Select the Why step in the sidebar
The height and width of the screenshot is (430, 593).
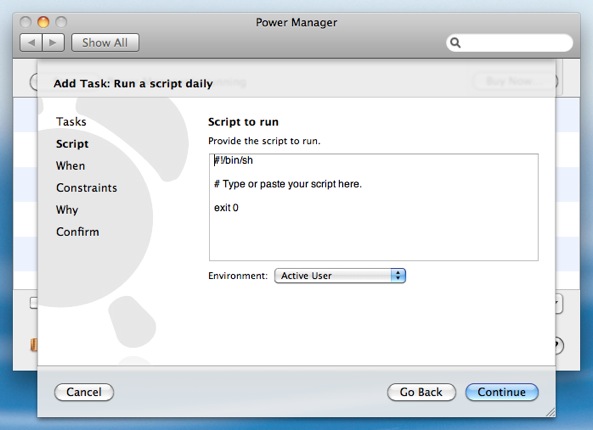pyautogui.click(x=67, y=210)
